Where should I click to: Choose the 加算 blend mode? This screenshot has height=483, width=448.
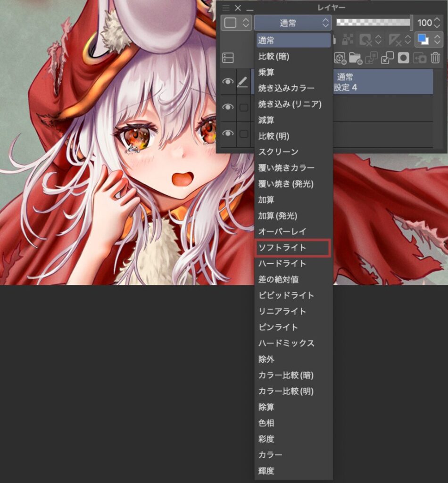pos(293,200)
